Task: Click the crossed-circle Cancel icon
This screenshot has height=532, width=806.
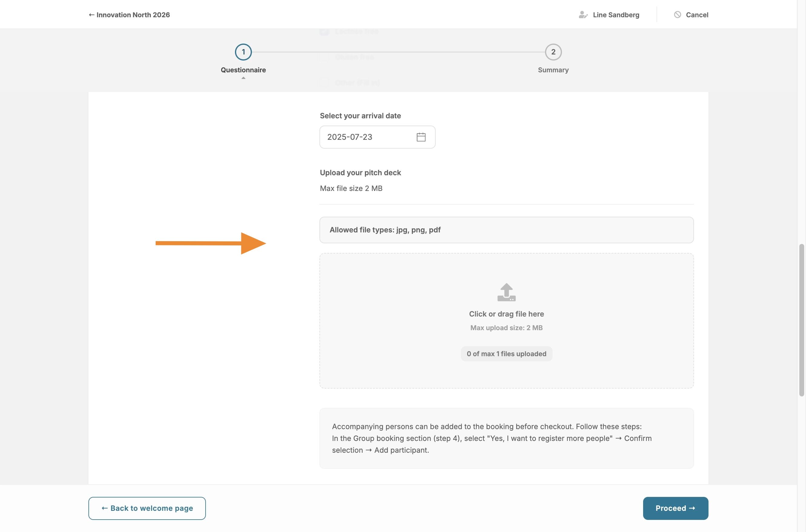Action: [x=677, y=15]
